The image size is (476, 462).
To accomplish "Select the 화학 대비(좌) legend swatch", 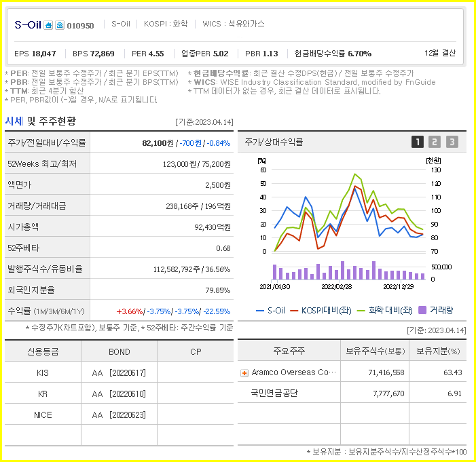I will click(x=361, y=311).
